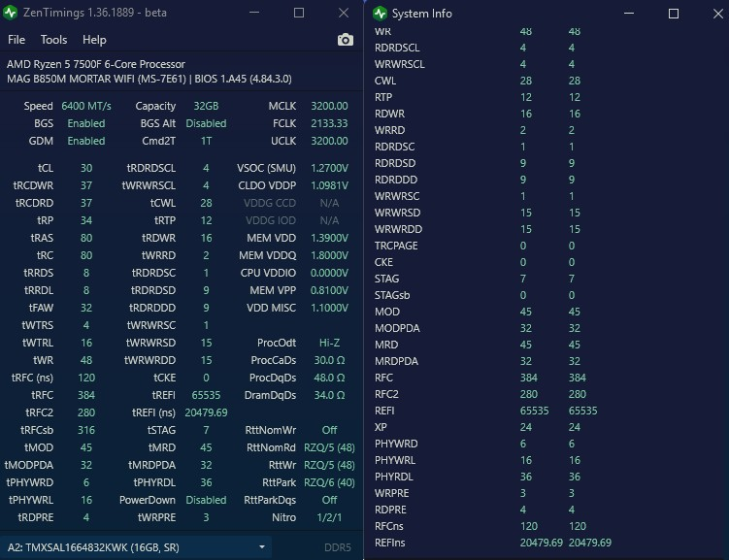
Task: Expand the A2 memory module dropdown
Action: coord(136,547)
